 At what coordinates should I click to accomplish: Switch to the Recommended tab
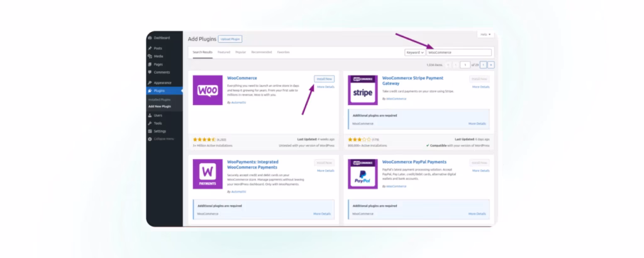tap(262, 53)
